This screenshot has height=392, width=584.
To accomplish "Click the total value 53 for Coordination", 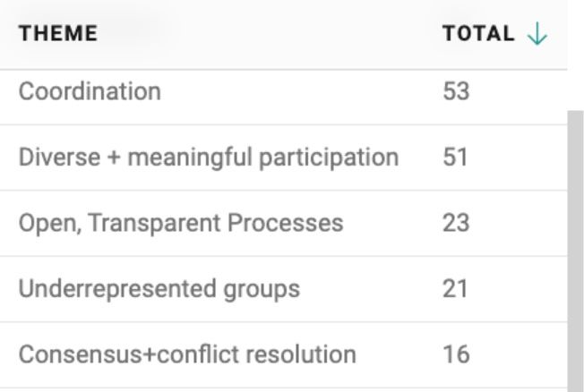I will (456, 91).
